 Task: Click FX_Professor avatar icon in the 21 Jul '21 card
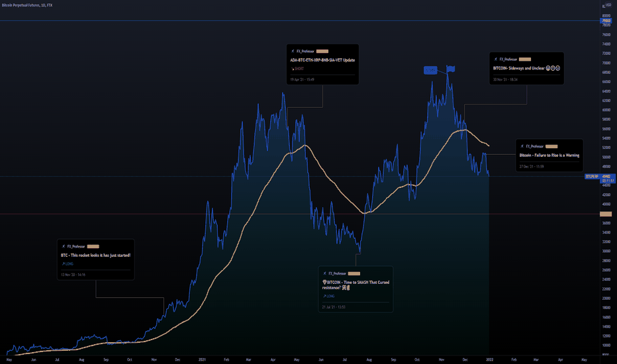click(324, 273)
